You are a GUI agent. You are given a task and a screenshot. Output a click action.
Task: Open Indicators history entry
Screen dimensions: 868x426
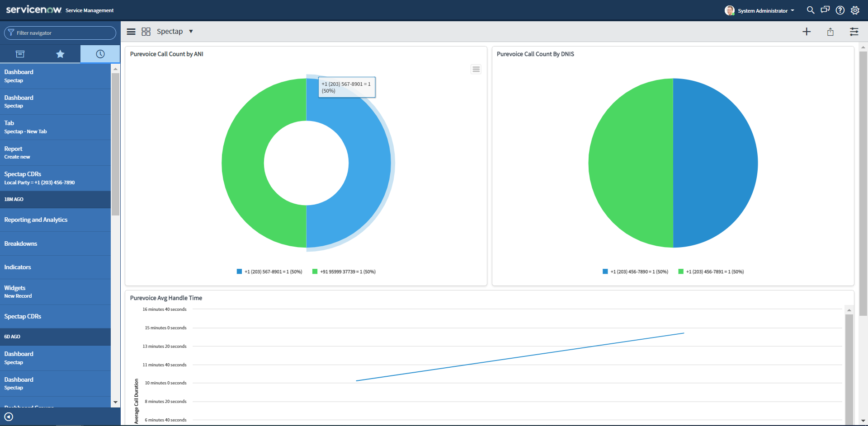click(x=55, y=267)
